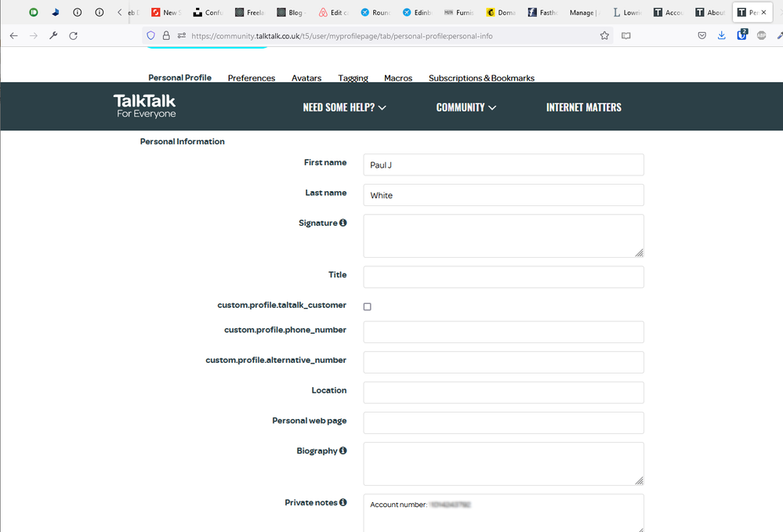783x532 pixels.
Task: Click inside the Signature text area
Action: [x=503, y=236]
